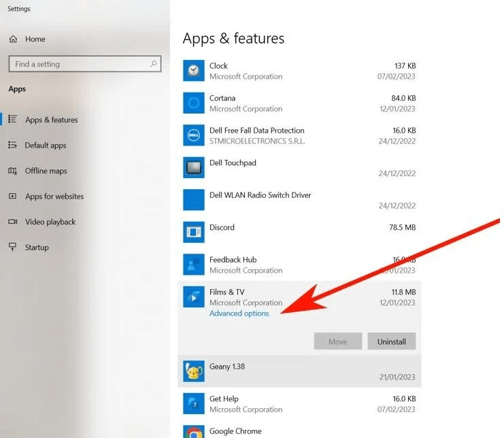Click the Offline maps map icon
Screen dimensions: 504x438
tap(12, 171)
